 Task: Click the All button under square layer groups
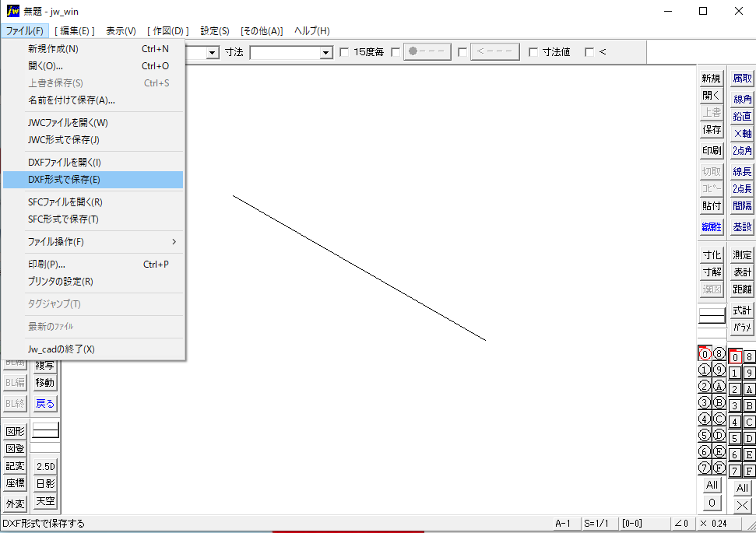[743, 488]
